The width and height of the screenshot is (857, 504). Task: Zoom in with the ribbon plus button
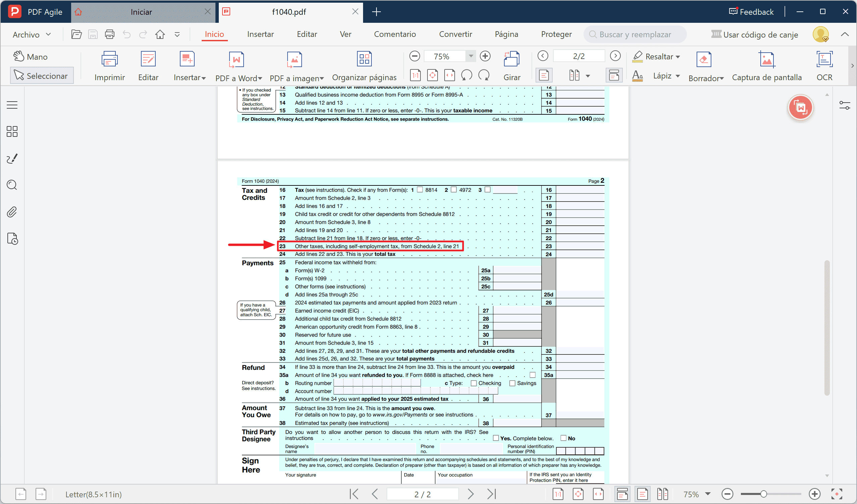click(485, 56)
